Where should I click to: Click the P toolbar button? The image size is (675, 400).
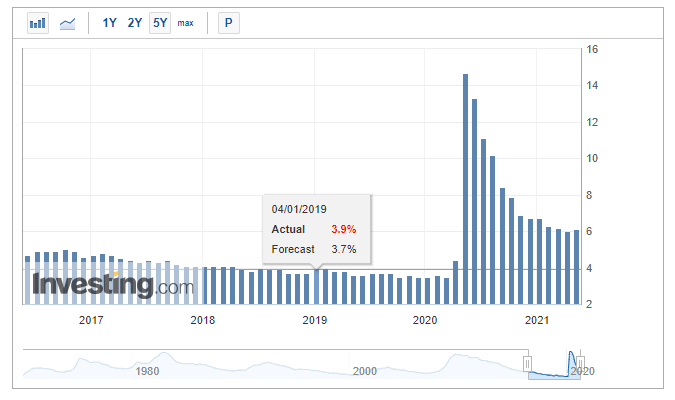229,23
